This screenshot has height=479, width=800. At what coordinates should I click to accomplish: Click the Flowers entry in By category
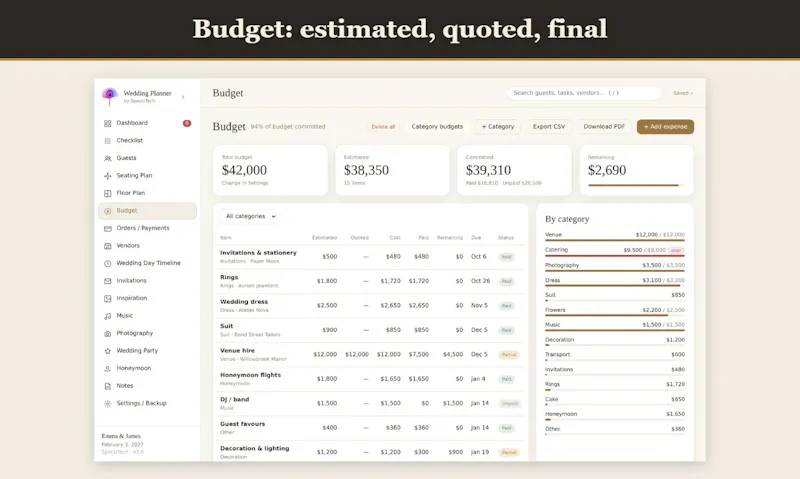click(615, 311)
